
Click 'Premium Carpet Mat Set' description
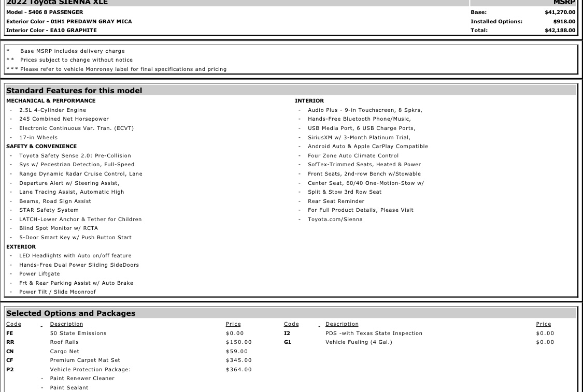[85, 360]
